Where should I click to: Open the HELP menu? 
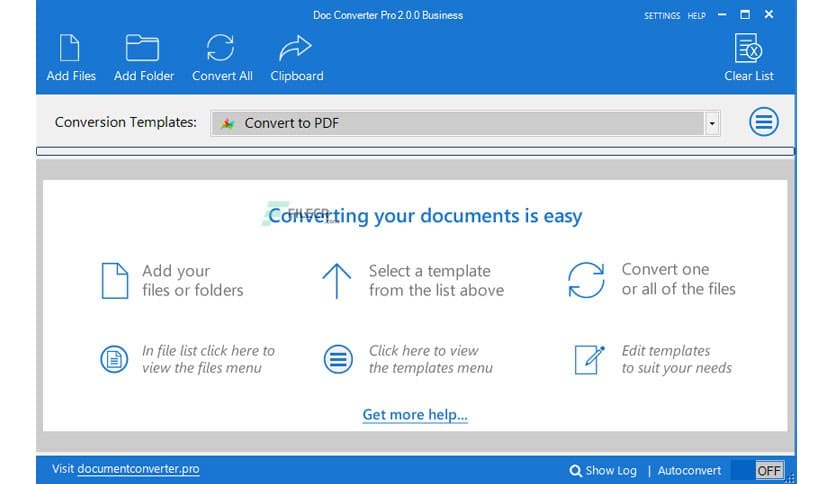click(x=696, y=16)
